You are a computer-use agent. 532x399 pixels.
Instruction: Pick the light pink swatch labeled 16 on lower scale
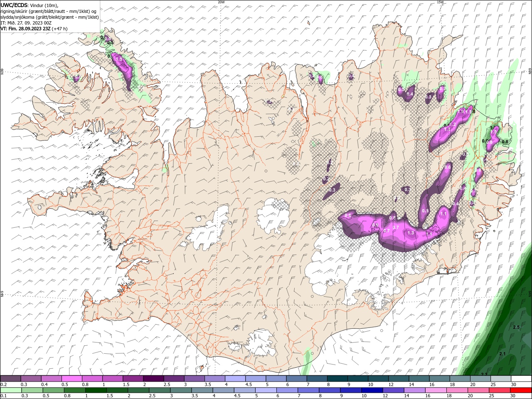coord(436,390)
